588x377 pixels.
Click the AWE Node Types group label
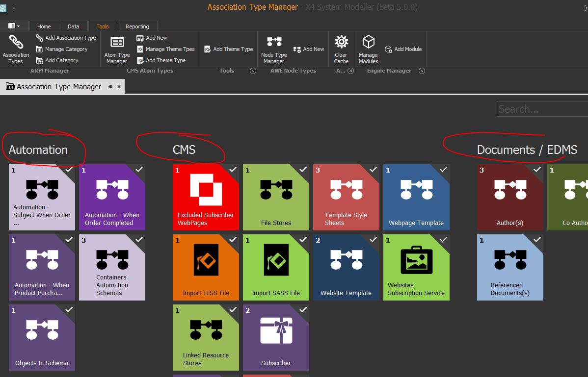tap(293, 71)
